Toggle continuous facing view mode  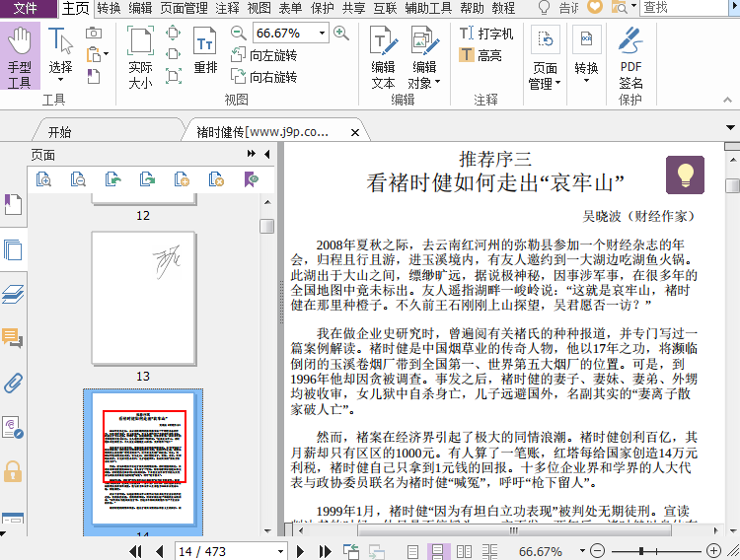click(x=489, y=551)
